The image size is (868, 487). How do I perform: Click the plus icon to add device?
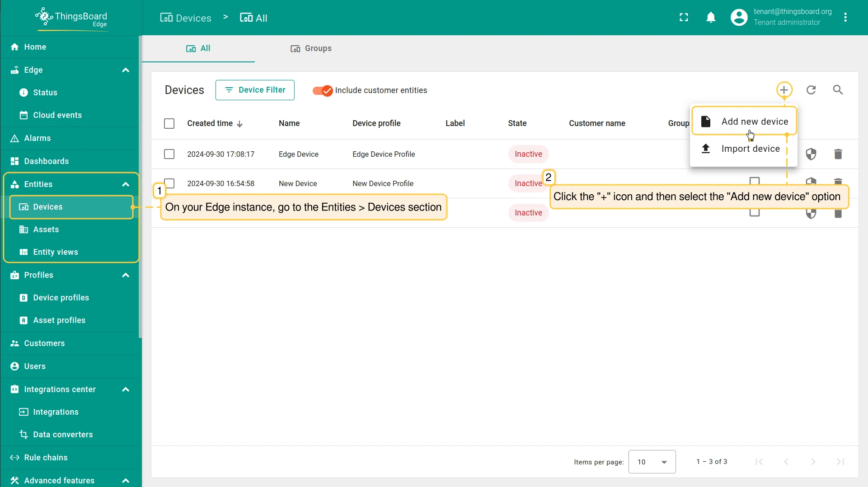click(784, 90)
